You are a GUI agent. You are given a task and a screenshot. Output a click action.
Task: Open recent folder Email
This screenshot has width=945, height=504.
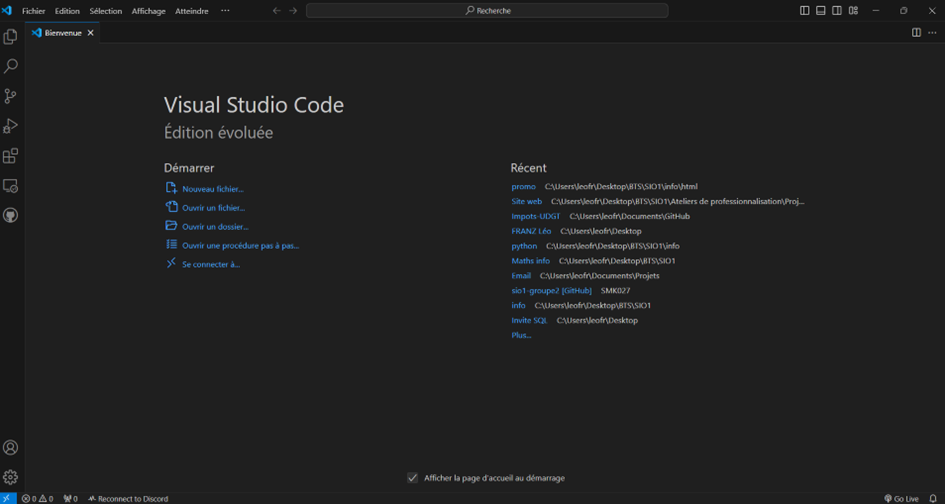click(521, 276)
